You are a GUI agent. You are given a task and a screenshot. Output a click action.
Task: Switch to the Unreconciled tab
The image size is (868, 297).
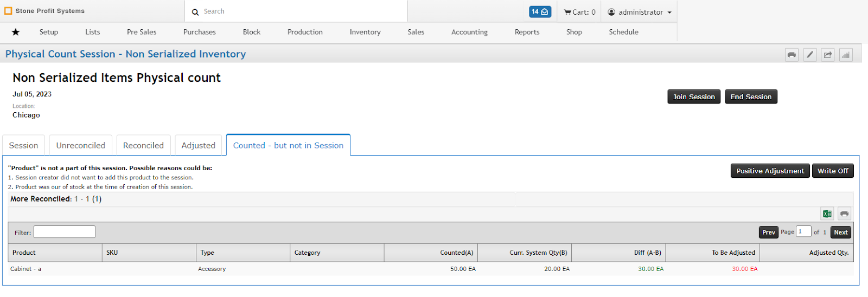pos(81,145)
